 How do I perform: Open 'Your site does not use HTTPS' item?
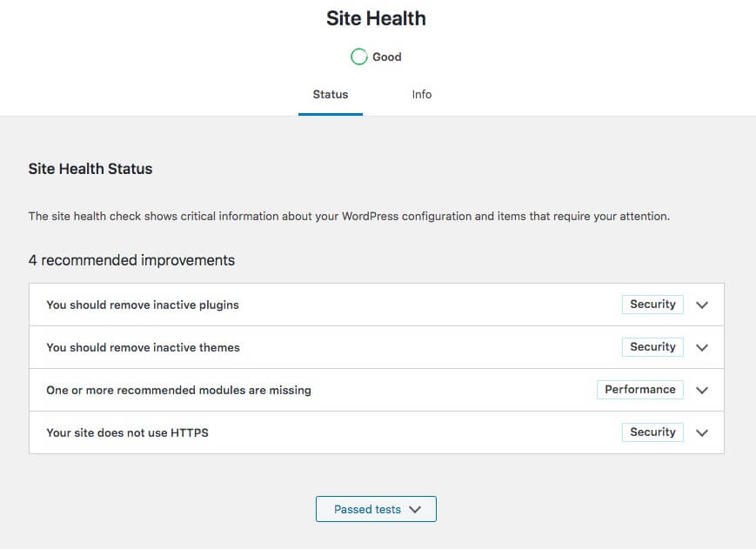377,432
